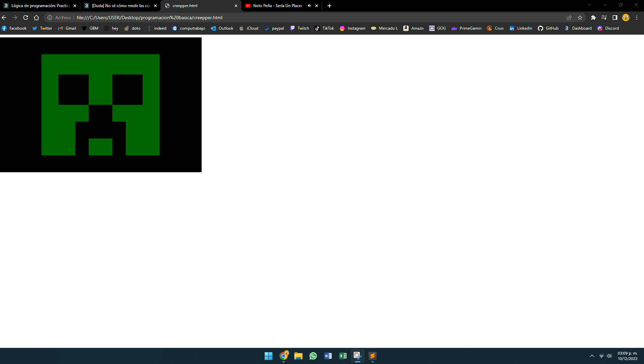Open a new browser tab

pos(329,6)
